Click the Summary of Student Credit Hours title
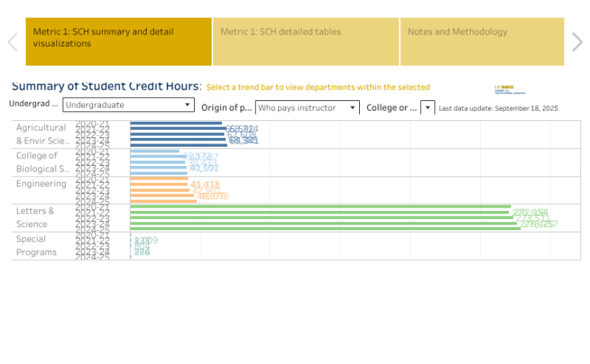 [105, 87]
